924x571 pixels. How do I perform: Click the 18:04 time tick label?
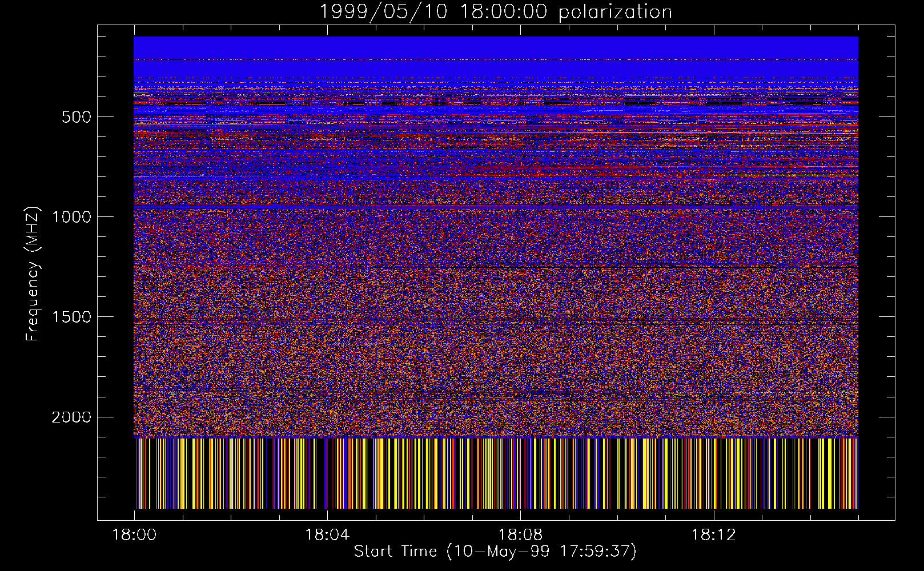[x=327, y=535]
